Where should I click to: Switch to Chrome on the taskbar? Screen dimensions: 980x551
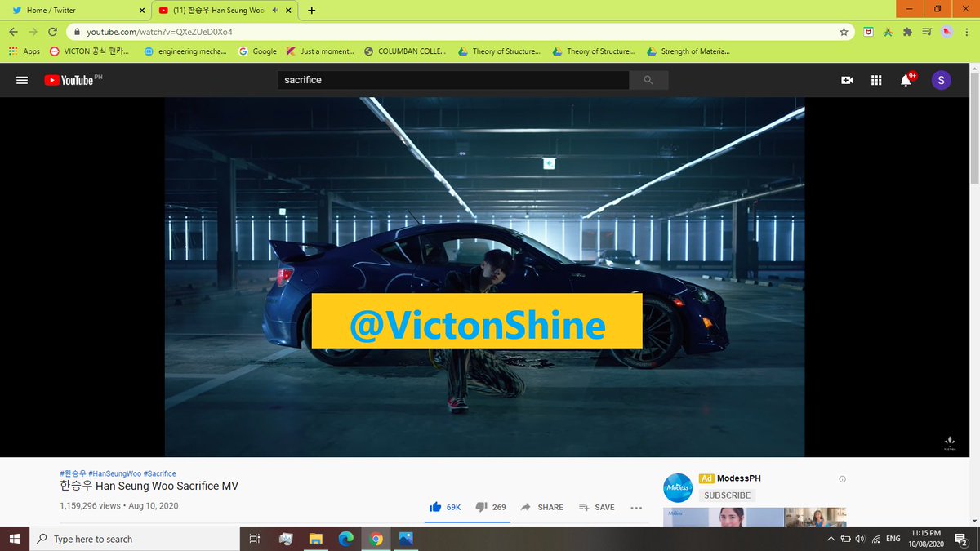[376, 539]
